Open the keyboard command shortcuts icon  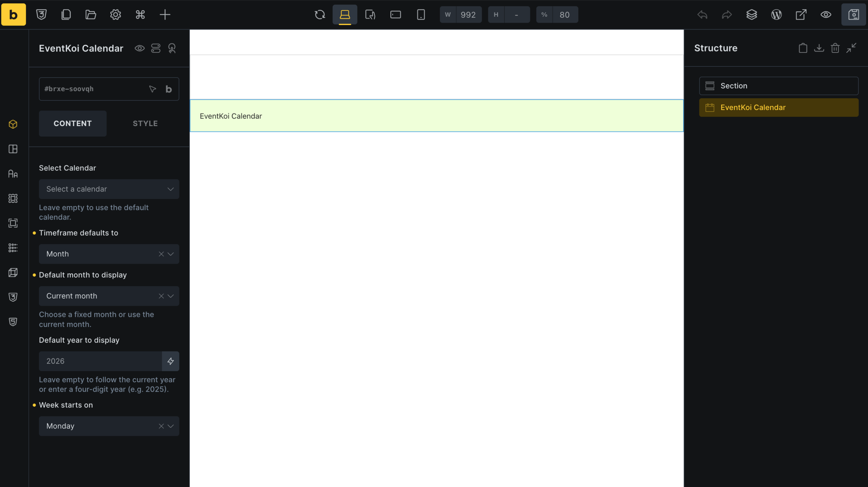point(140,15)
